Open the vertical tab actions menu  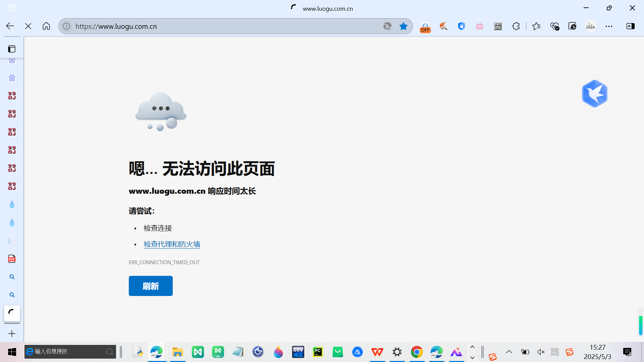coord(12,49)
